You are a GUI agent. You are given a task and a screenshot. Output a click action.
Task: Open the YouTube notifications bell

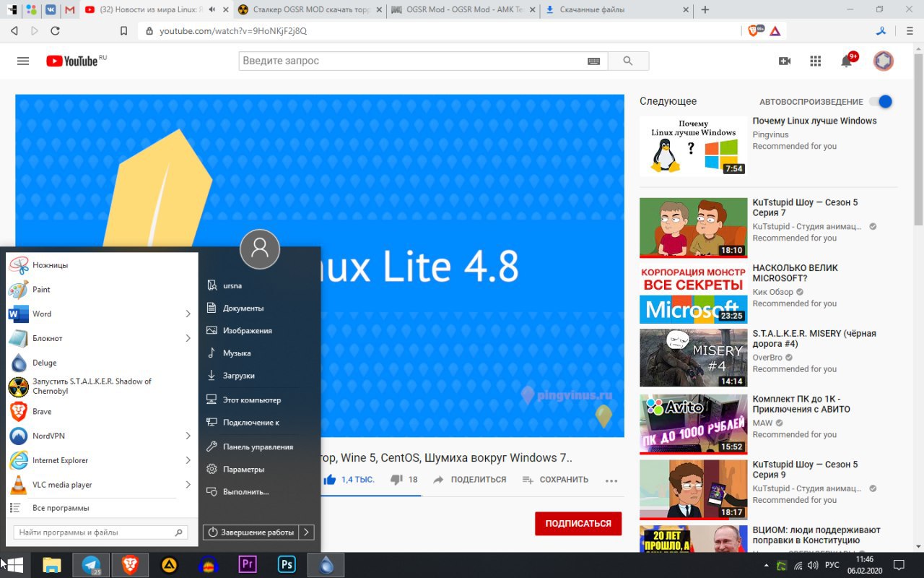[847, 61]
